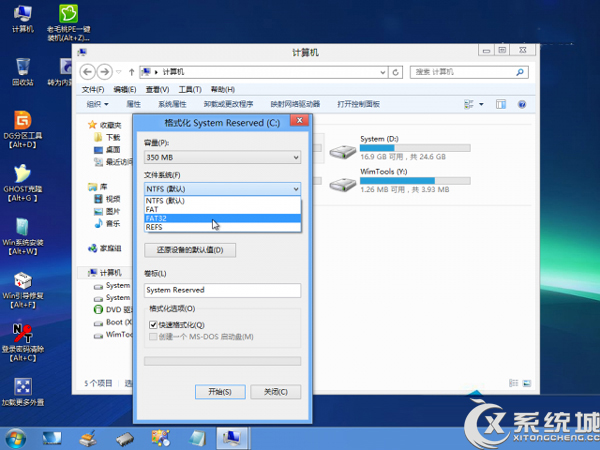Open the hardware chip taskbar icon
Screen dimensions: 600x450
point(125,439)
